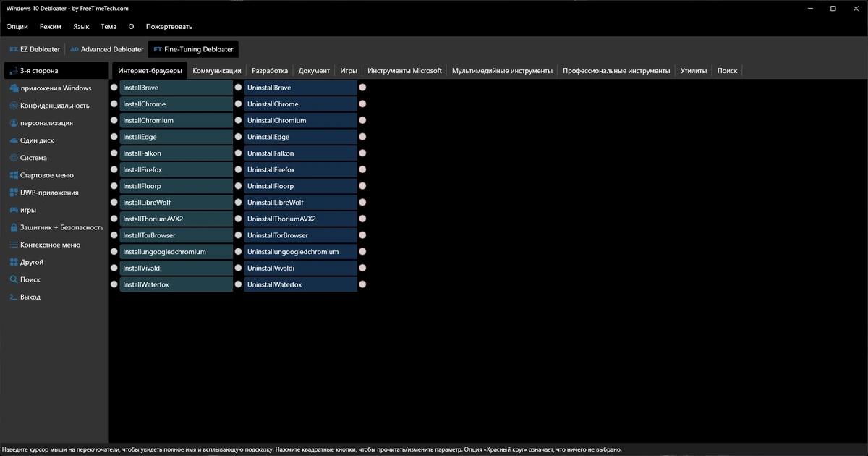Go to персонализация sidebar section
The height and width of the screenshot is (456, 868).
[x=56, y=123]
